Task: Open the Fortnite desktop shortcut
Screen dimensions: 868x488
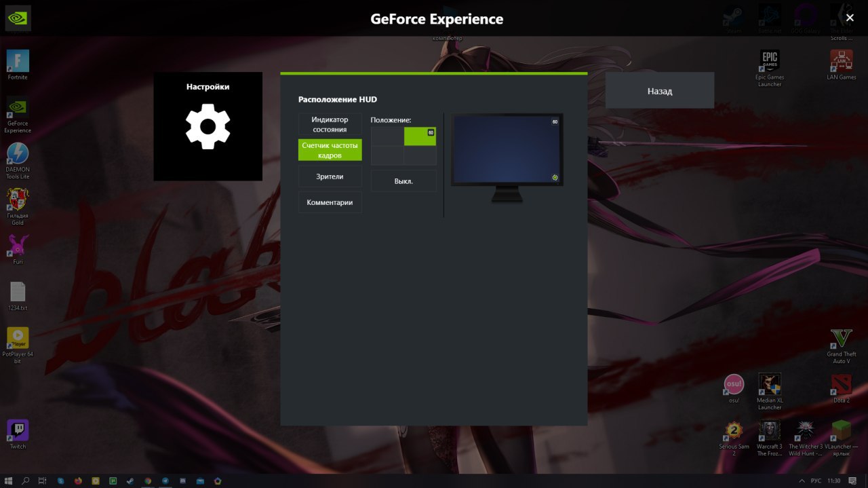Action: click(x=18, y=65)
